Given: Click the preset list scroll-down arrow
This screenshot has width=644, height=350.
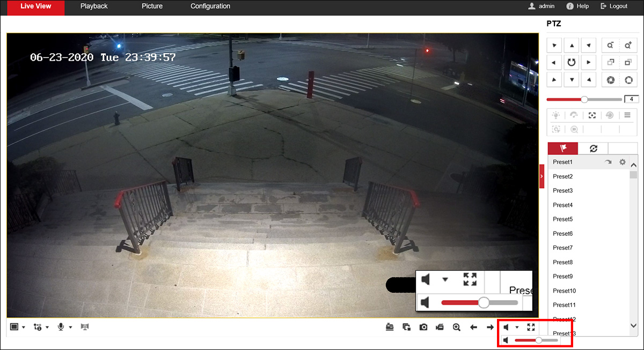Looking at the screenshot, I should point(633,325).
